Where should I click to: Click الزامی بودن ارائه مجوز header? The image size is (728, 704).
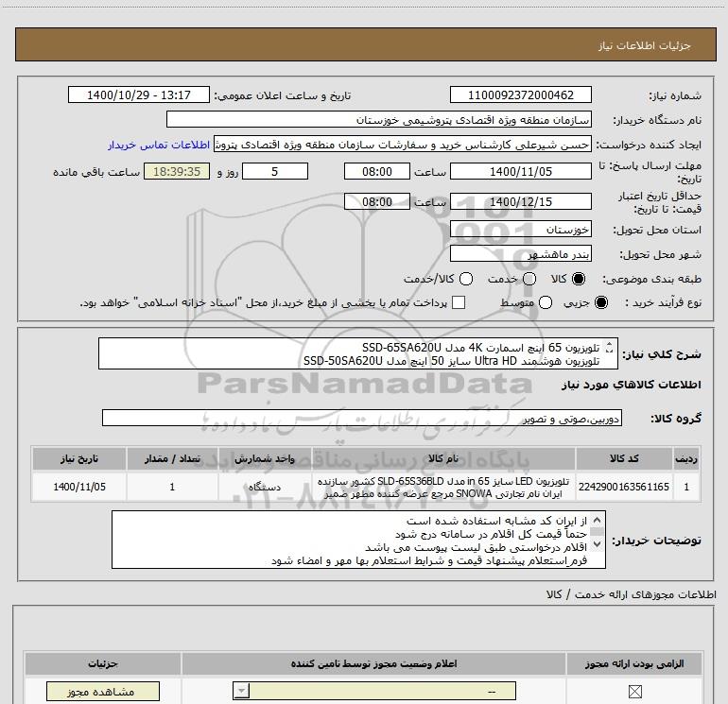[634, 663]
